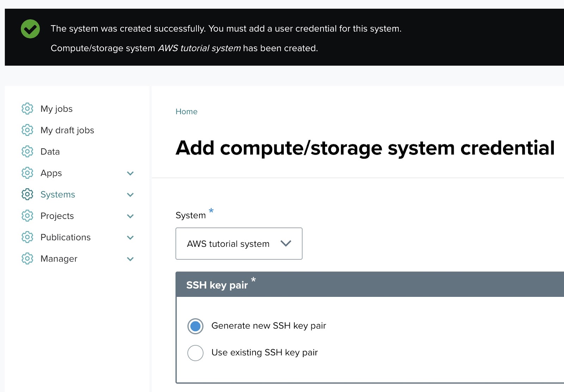Click the gear icon next to Projects
The height and width of the screenshot is (392, 564).
pos(27,216)
